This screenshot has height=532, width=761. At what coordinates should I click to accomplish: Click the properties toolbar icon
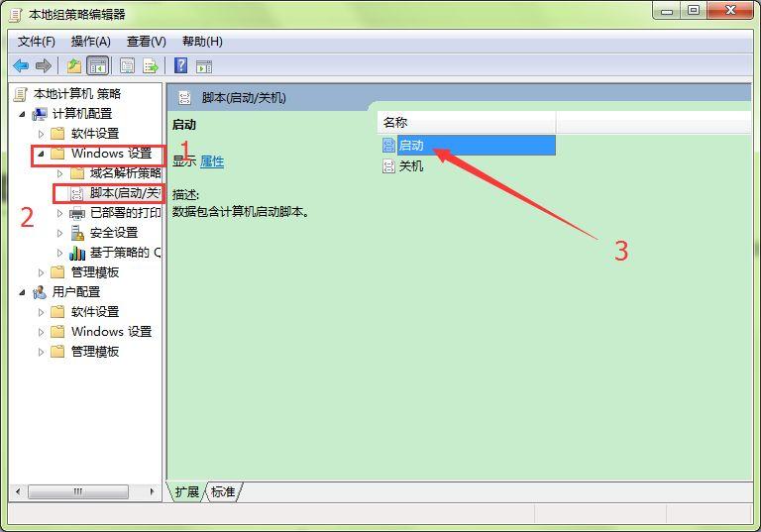tap(127, 65)
